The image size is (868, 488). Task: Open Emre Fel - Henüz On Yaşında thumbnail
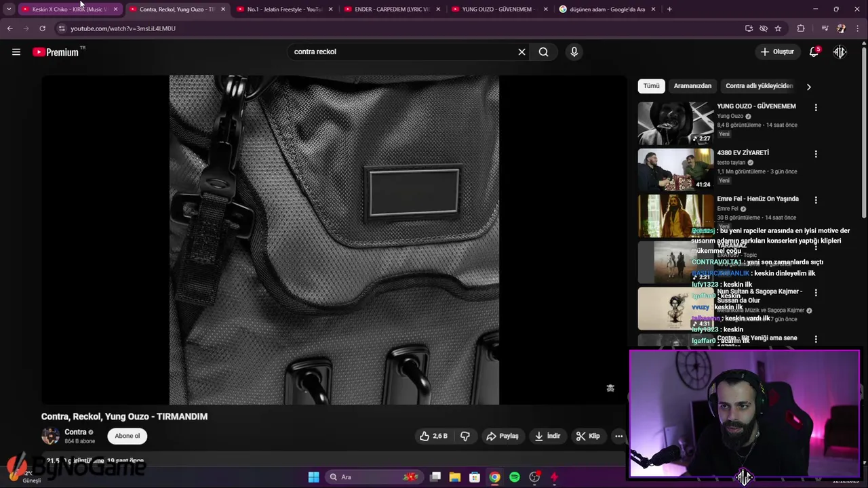pos(675,216)
